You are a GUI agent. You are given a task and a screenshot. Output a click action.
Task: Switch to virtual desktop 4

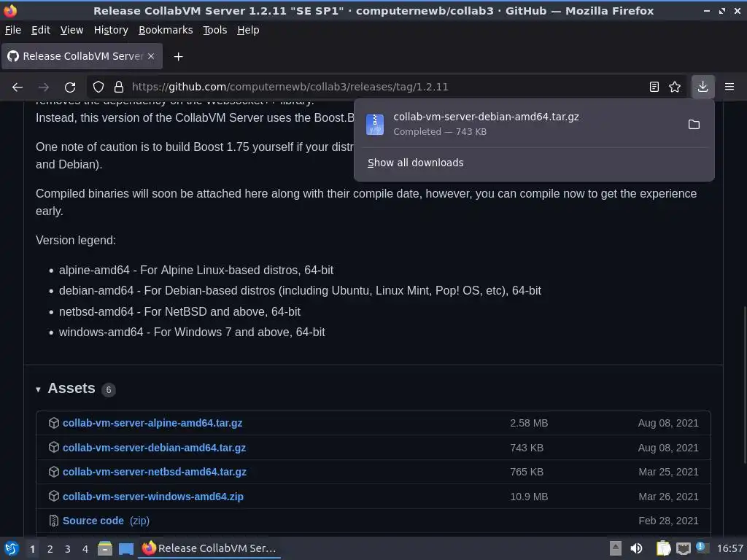pyautogui.click(x=85, y=549)
